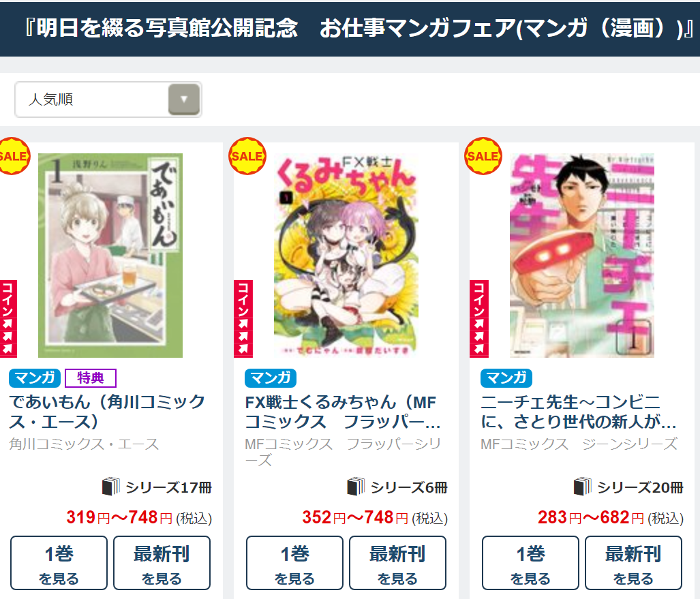The image size is (700, 599).
Task: Click the books icon next to シリーズ20冊
Action: [583, 487]
